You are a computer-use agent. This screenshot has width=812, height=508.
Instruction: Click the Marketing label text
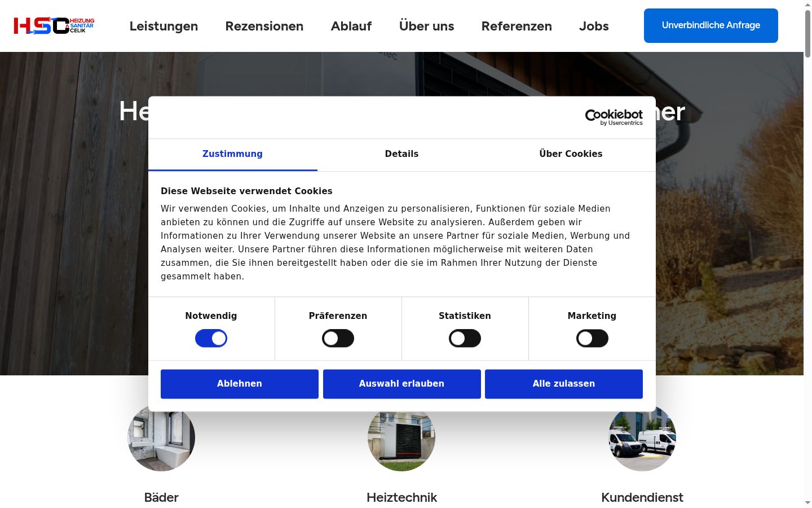(592, 316)
